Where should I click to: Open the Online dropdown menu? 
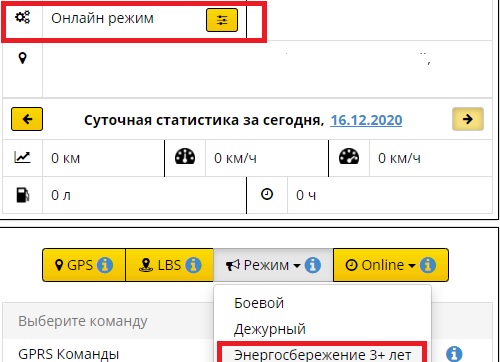click(391, 265)
